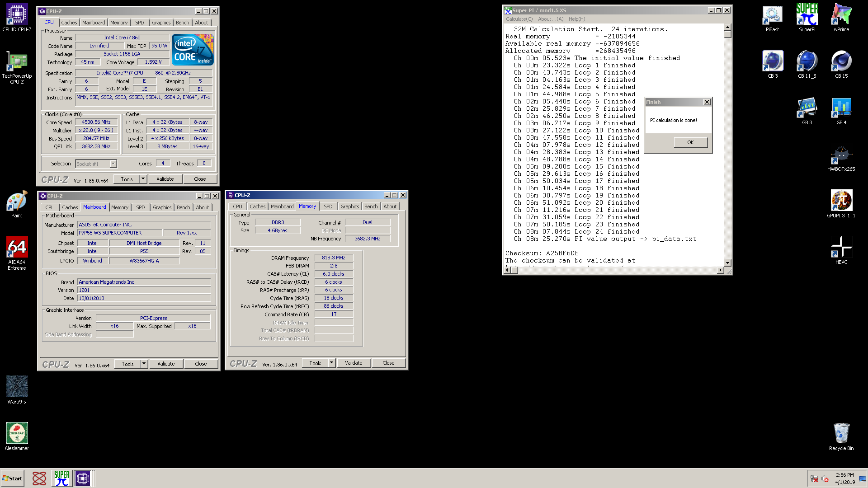The height and width of the screenshot is (488, 868).
Task: Open the CB 3 desktop shortcut
Action: click(773, 65)
